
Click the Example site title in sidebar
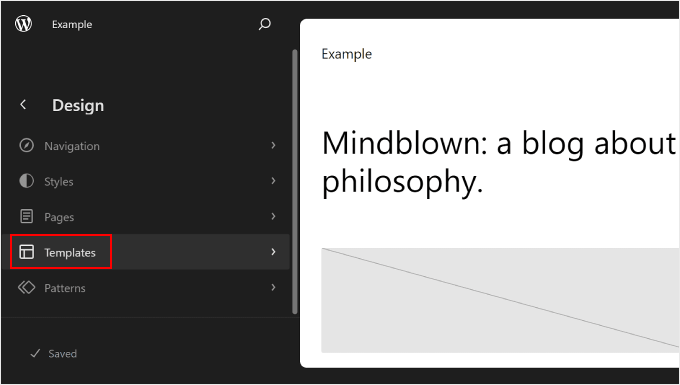(x=72, y=25)
